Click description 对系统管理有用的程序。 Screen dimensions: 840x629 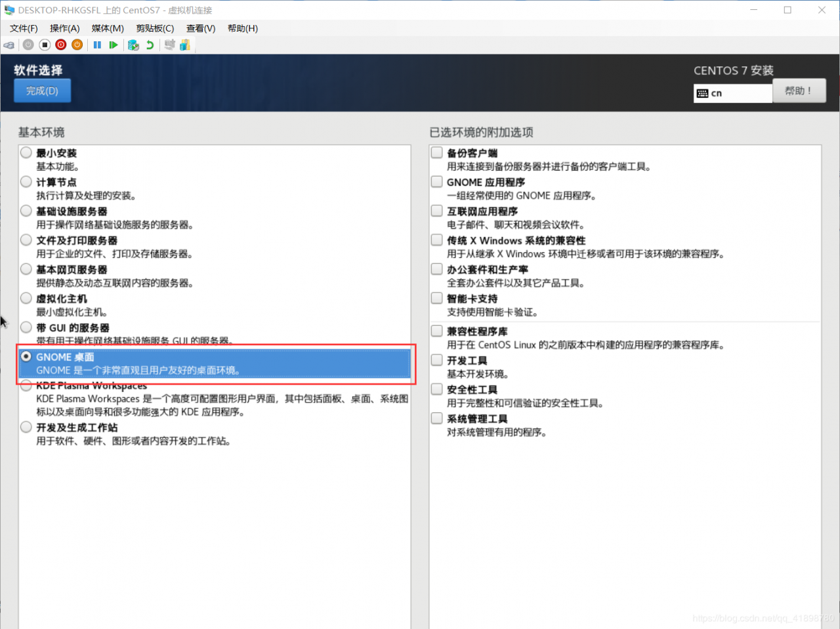(497, 432)
